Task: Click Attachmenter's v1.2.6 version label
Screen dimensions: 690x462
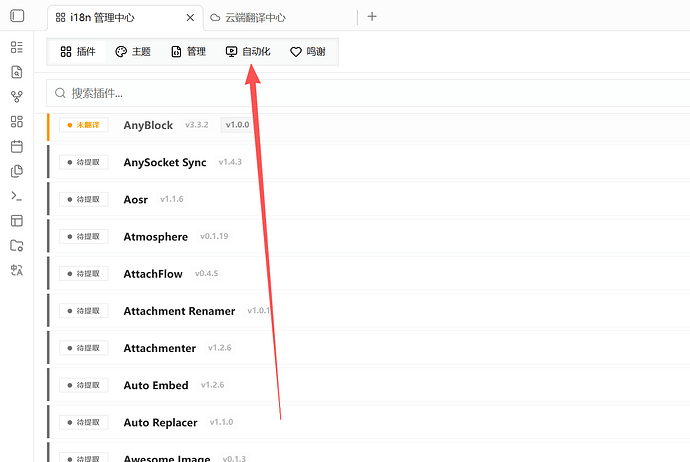Action: click(220, 348)
